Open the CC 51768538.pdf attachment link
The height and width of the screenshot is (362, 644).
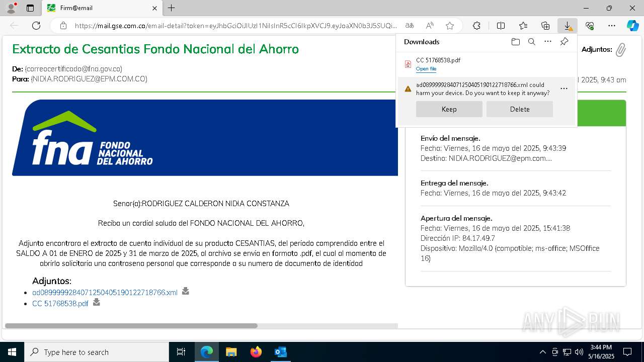pos(60,304)
